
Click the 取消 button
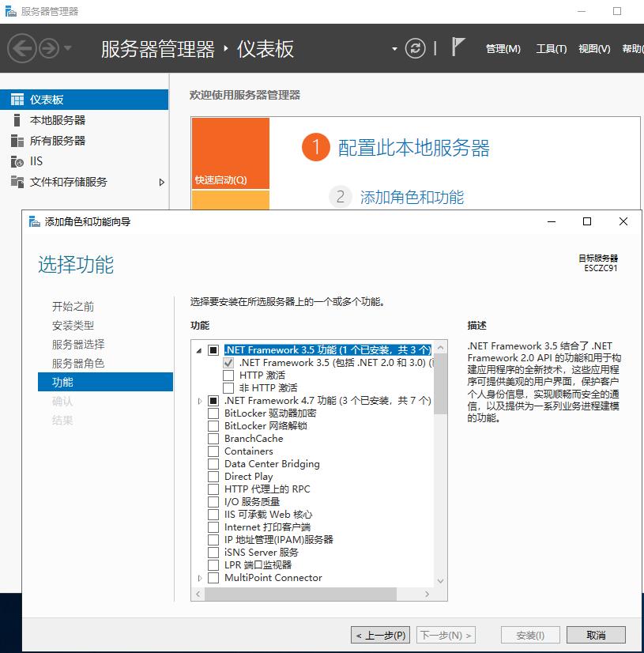pyautogui.click(x=596, y=634)
